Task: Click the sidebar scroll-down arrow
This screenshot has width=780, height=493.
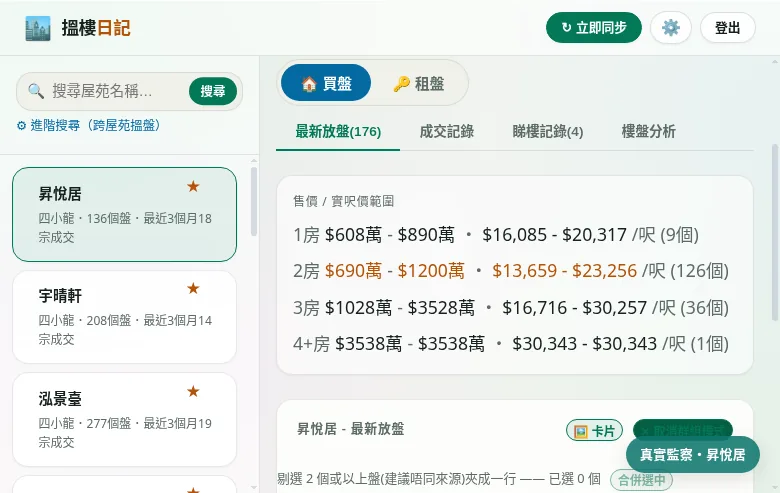Action: (x=254, y=488)
